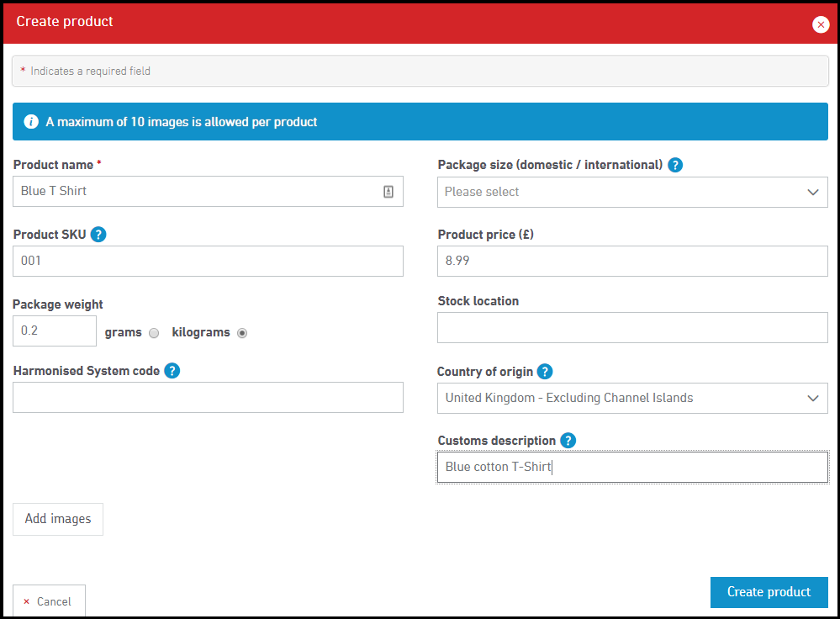The height and width of the screenshot is (619, 840).
Task: Select the kilograms radio button
Action: [x=242, y=333]
